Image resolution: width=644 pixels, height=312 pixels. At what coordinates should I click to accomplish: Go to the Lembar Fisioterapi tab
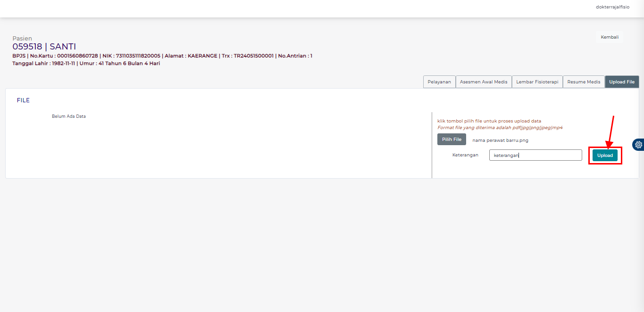pos(537,82)
